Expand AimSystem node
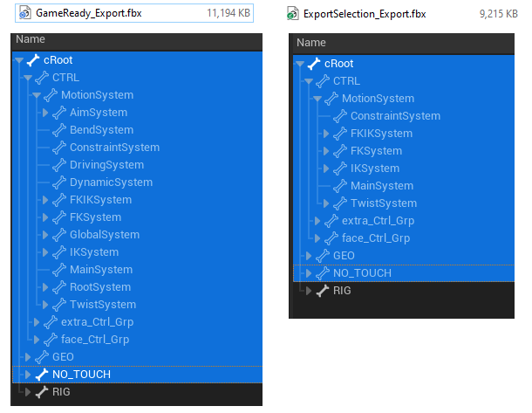Image resolution: width=532 pixels, height=413 pixels. [45, 113]
